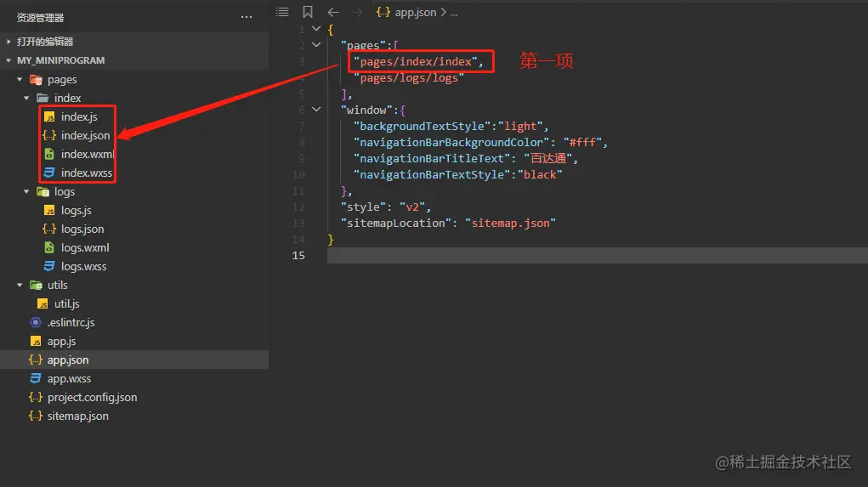Select the utils folder icon
The width and height of the screenshot is (868, 487).
[36, 285]
